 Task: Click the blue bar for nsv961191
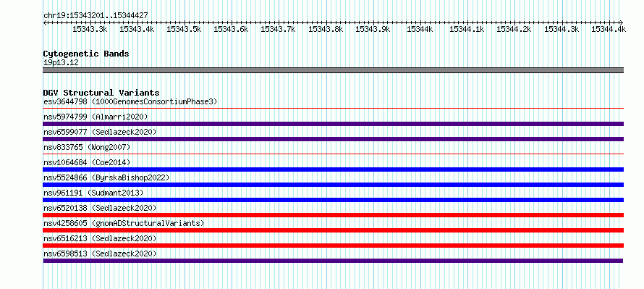(x=334, y=200)
